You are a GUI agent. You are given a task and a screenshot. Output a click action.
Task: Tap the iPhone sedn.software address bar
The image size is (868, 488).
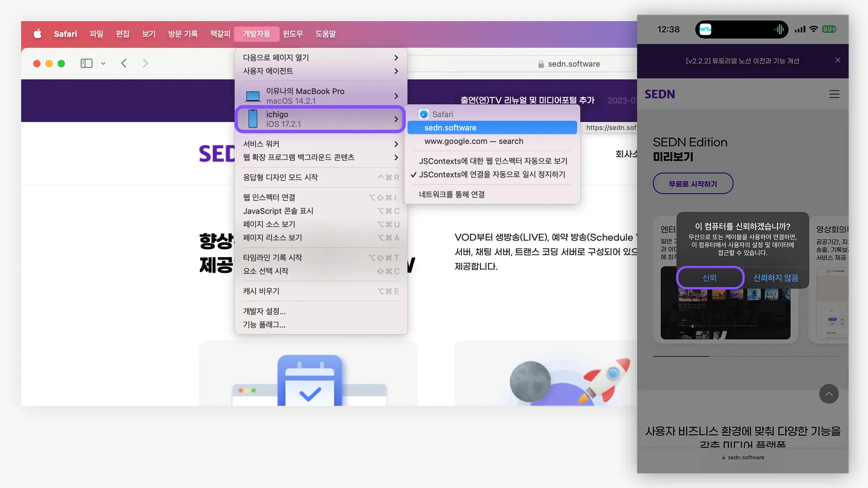[x=743, y=457]
